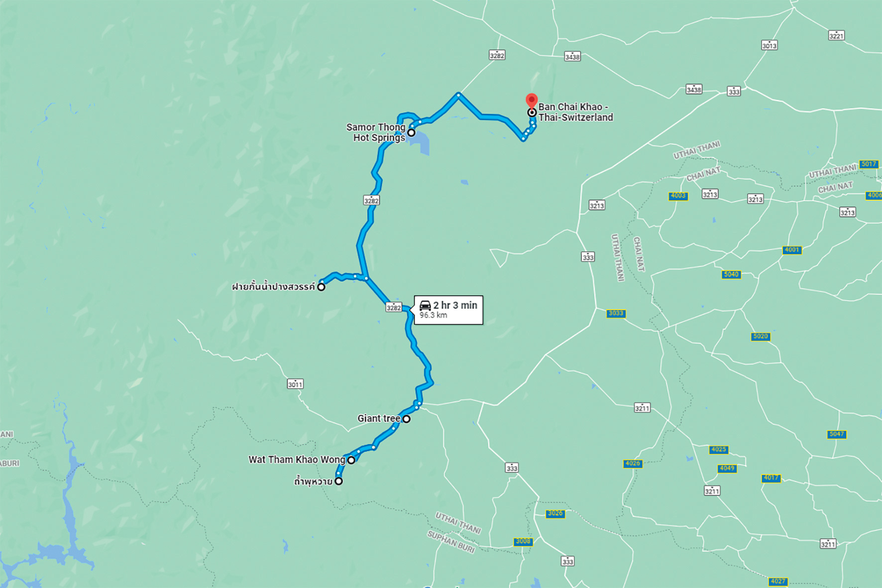Screen dimensions: 882x588
Task: Select the Samor Thong Hot Springs waypoint
Action: point(411,133)
